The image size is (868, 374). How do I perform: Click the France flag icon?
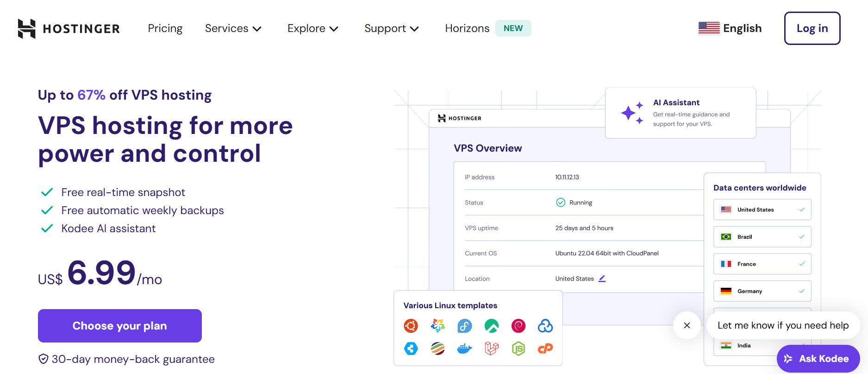[726, 264]
